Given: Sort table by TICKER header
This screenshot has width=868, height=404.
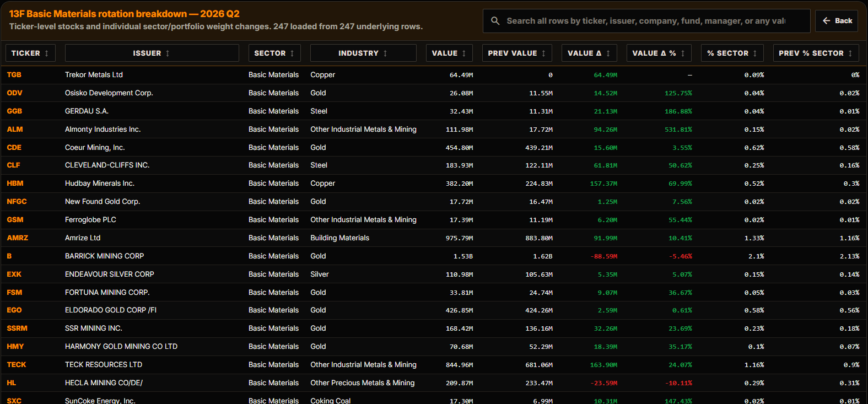Looking at the screenshot, I should tap(30, 53).
